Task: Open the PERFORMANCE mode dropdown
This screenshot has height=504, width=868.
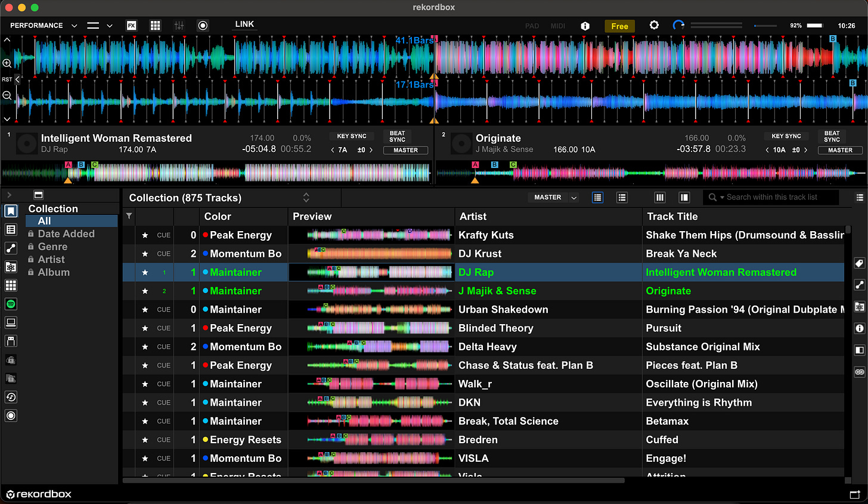Action: pos(44,26)
